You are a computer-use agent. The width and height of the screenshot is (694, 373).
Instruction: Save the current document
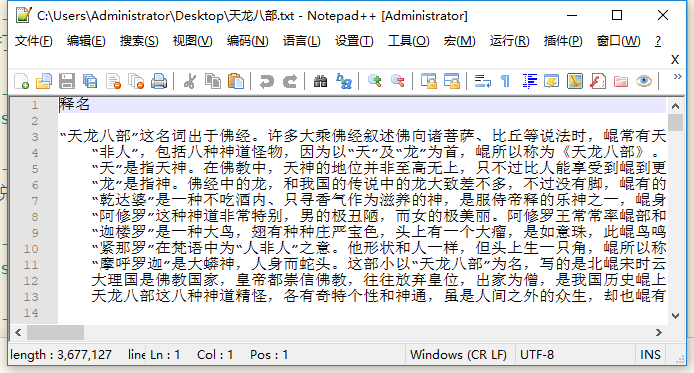tap(67, 81)
